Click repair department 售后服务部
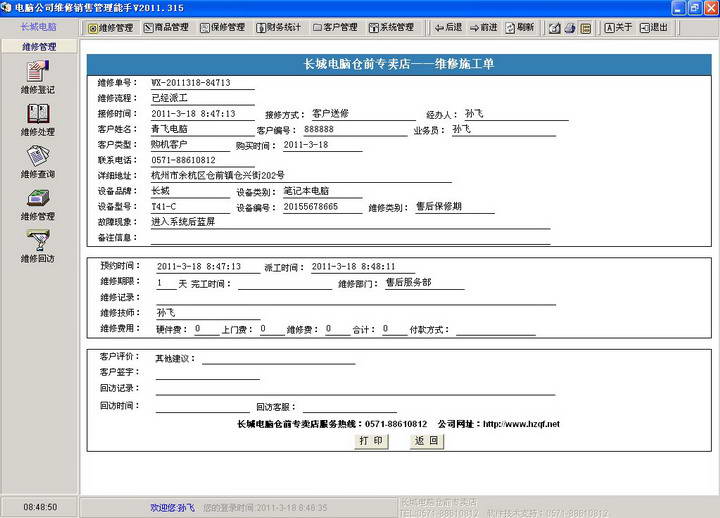Screen dimensions: 720x518 pyautogui.click(x=408, y=282)
